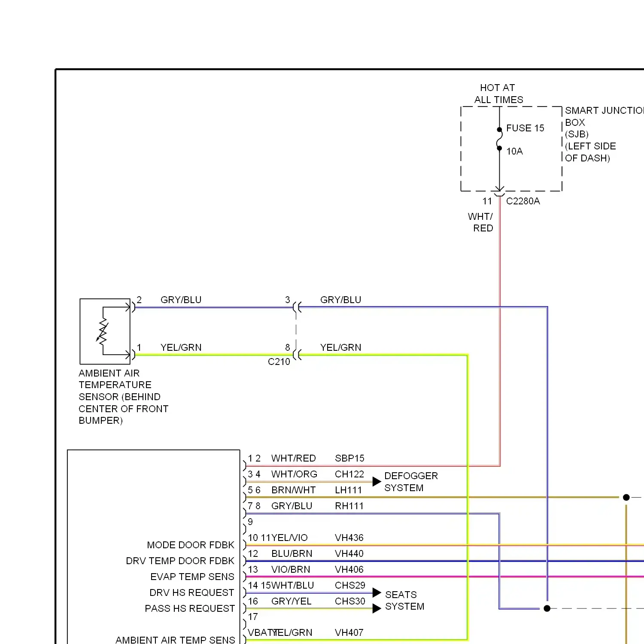Click the WHT/BLU wire label
The width and height of the screenshot is (644, 644).
tap(293, 586)
